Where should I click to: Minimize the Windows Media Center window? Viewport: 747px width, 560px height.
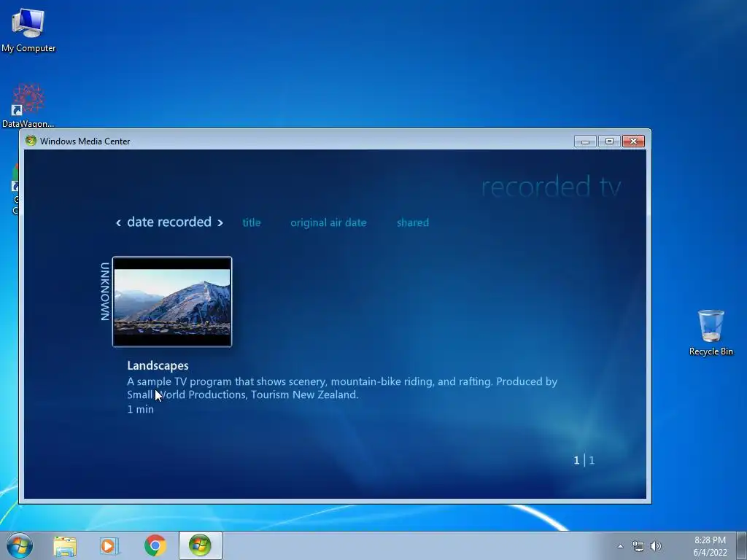(585, 141)
